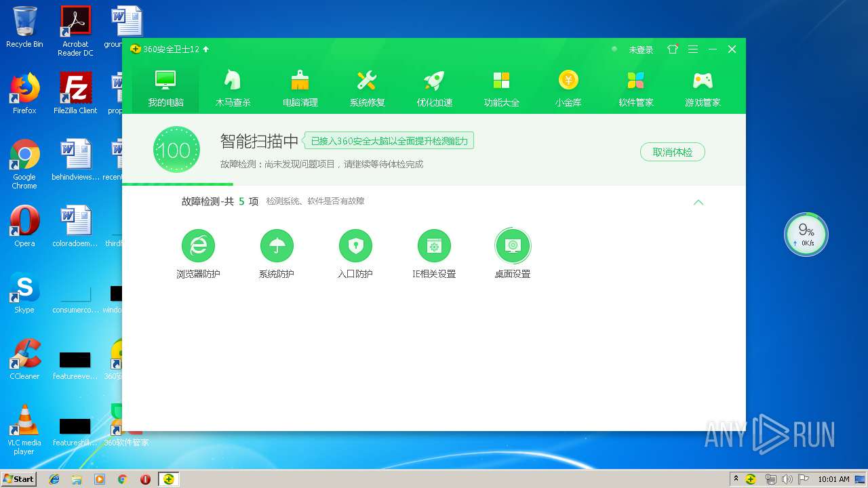
Task: Click the 360安全卫士12 logo title
Action: click(165, 49)
